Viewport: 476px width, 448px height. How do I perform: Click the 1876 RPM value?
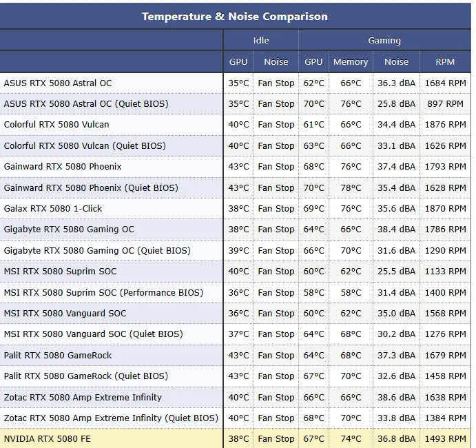coord(445,125)
